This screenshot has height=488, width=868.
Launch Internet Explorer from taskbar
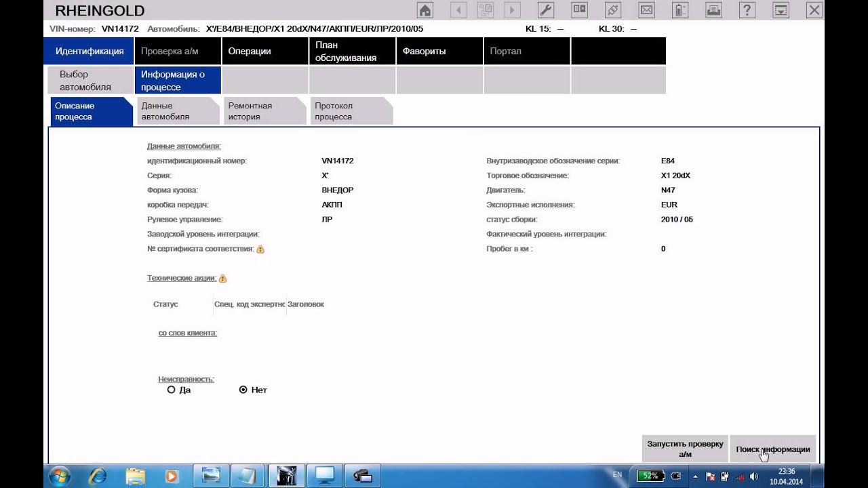pyautogui.click(x=99, y=476)
